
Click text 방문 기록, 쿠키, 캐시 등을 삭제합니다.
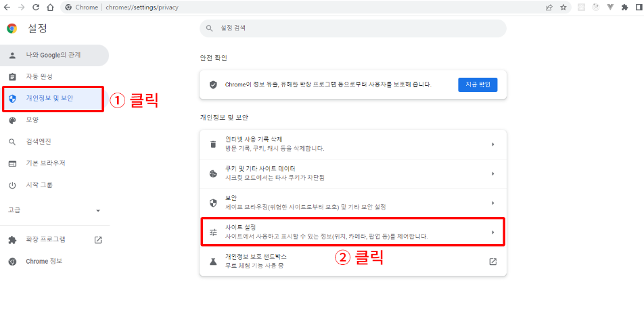[x=275, y=149]
